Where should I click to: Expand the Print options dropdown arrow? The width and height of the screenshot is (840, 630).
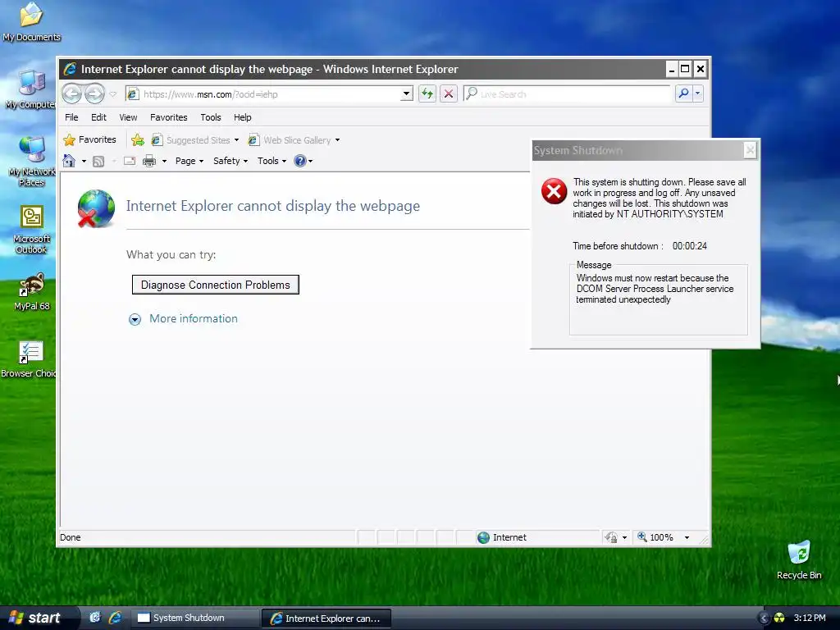164,162
